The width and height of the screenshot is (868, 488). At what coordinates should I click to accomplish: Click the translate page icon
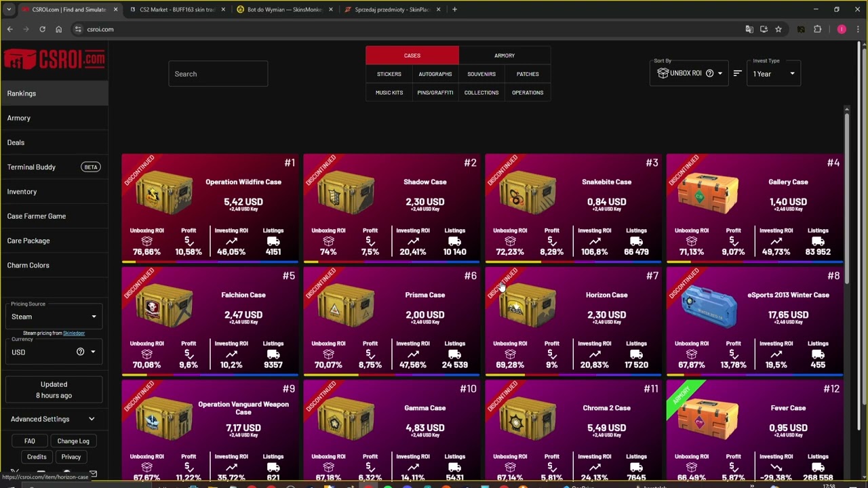749,29
